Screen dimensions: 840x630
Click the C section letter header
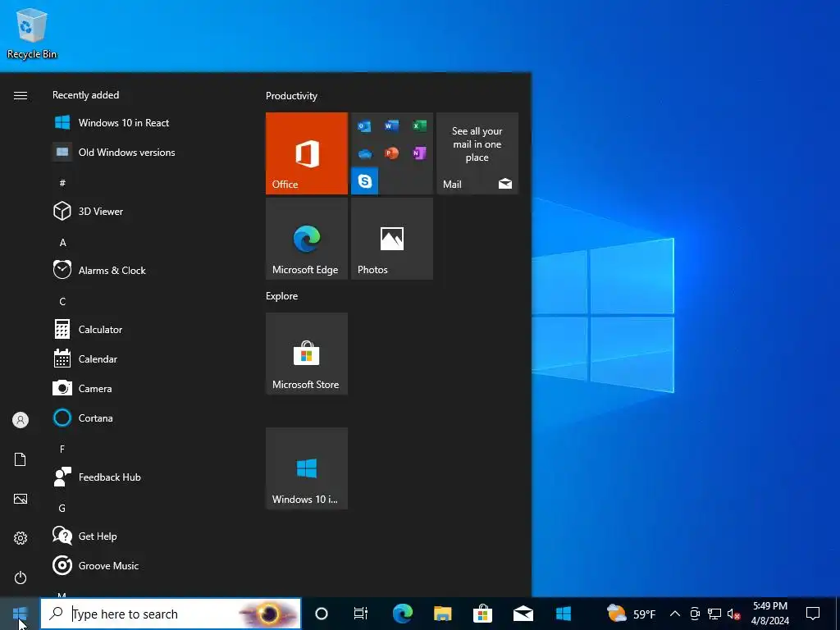pos(62,302)
